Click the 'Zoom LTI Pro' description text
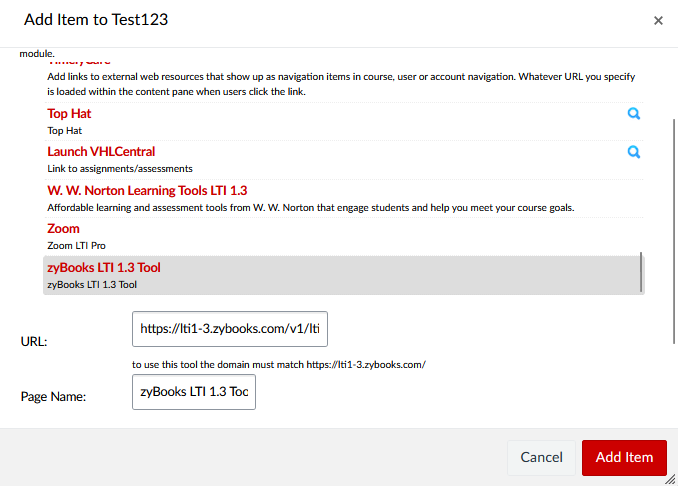678x486 pixels. tap(77, 245)
